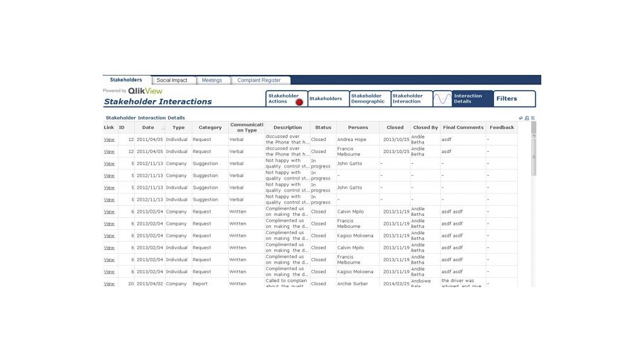644x362 pixels.
Task: Click the clear selections eraser icon
Action: tap(520, 118)
